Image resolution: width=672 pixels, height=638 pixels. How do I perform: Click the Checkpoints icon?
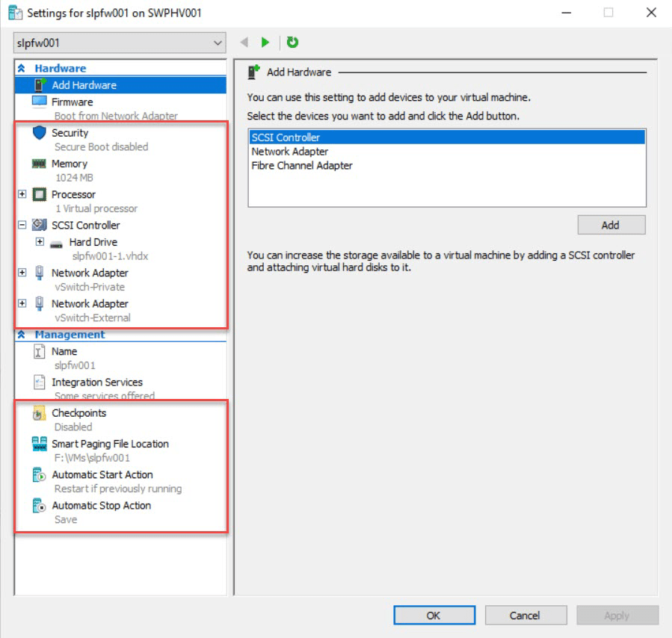click(40, 413)
